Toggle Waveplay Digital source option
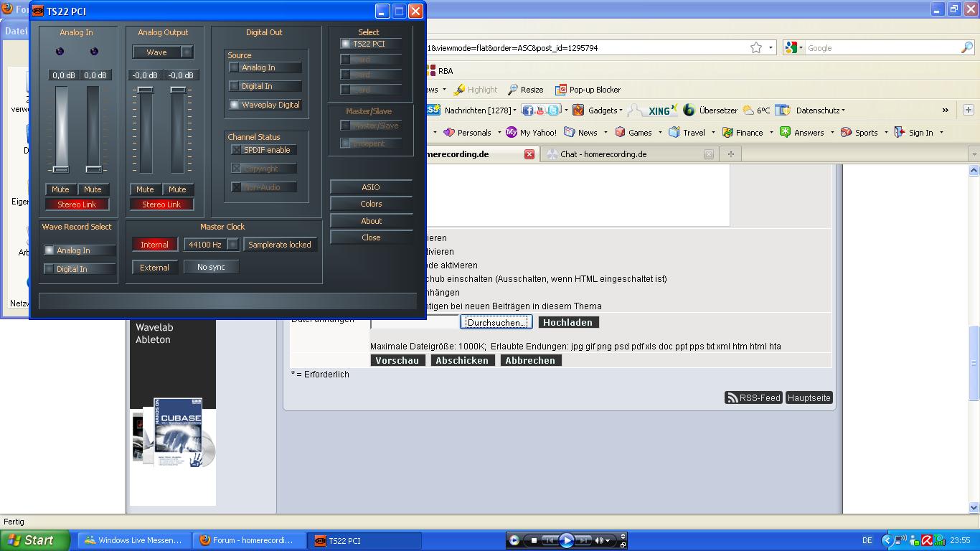The height and width of the screenshot is (551, 980). (265, 105)
